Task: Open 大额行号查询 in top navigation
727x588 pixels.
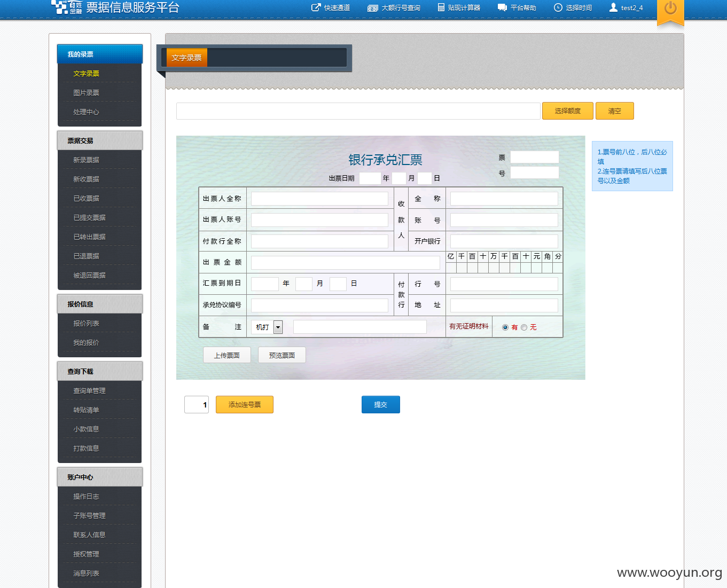Action: 394,8
